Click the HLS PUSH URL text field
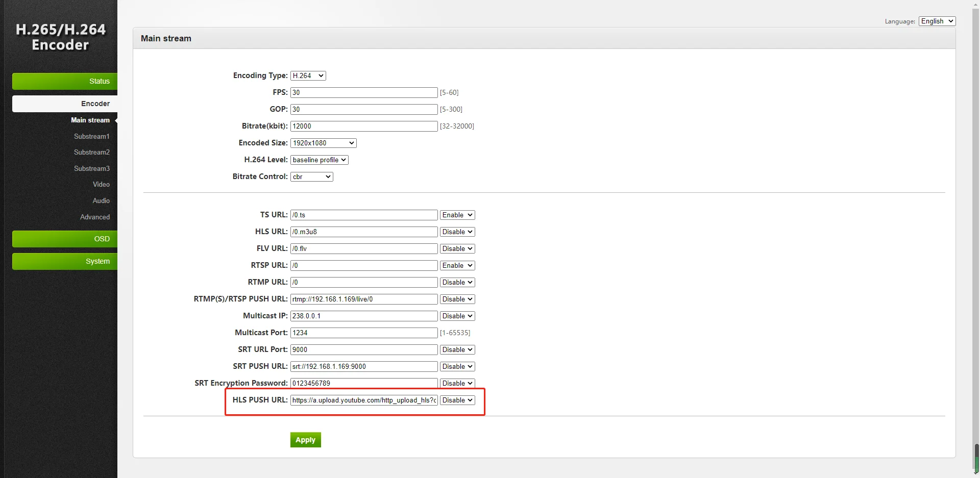980x478 pixels. 364,400
